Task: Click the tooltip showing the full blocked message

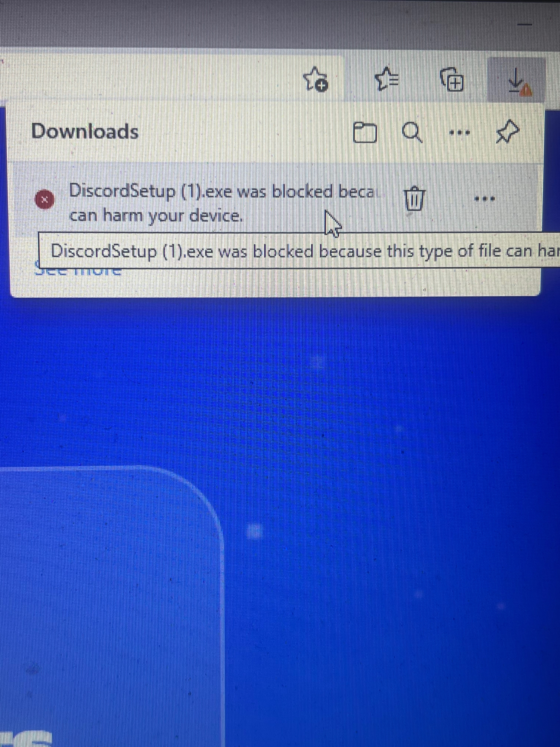Action: click(x=299, y=250)
